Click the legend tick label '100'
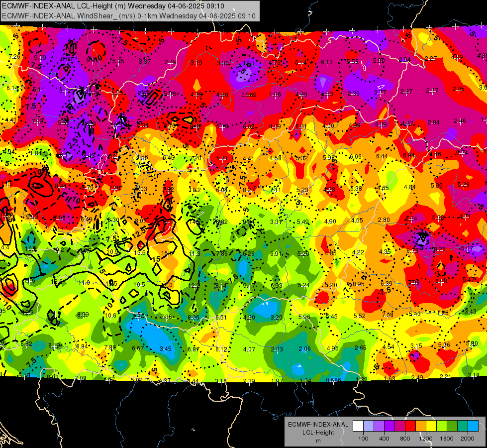This screenshot has height=448, width=487. point(364,439)
